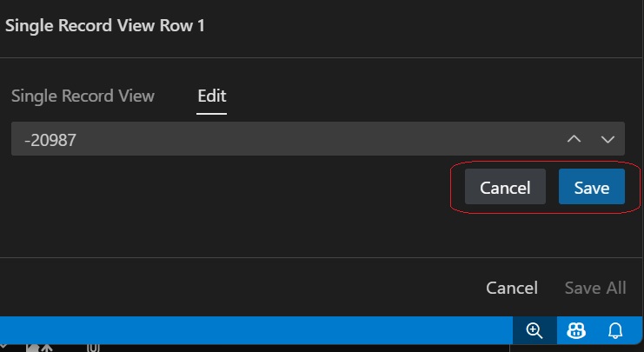This screenshot has height=352, width=644.
Task: Select the Edit tab
Action: tap(212, 96)
